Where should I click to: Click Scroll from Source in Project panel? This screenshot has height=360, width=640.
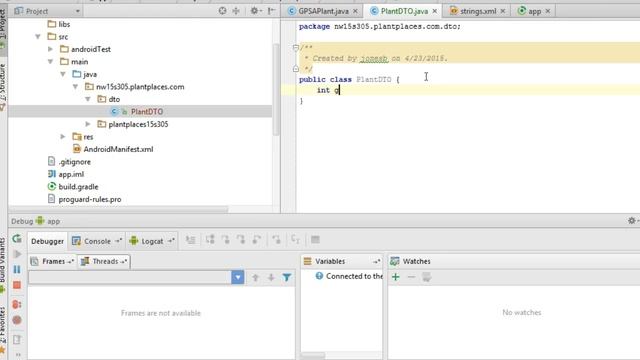(x=222, y=11)
